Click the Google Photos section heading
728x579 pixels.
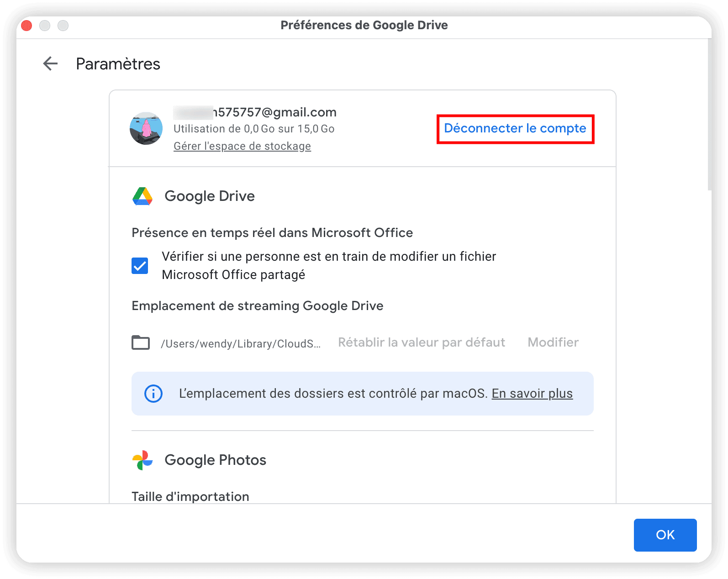(215, 460)
